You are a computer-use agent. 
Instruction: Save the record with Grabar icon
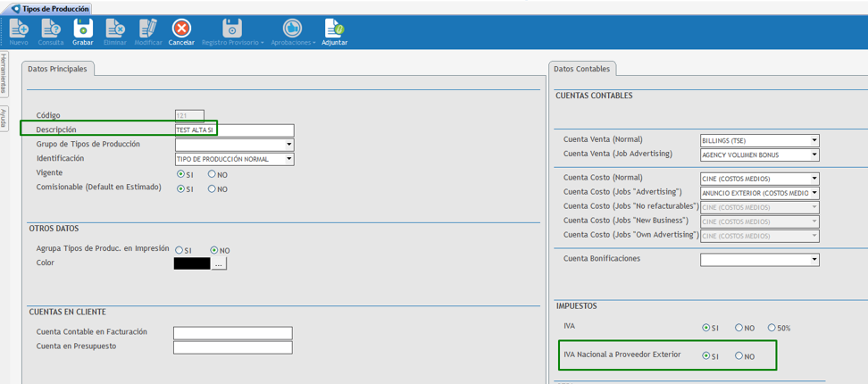[83, 29]
